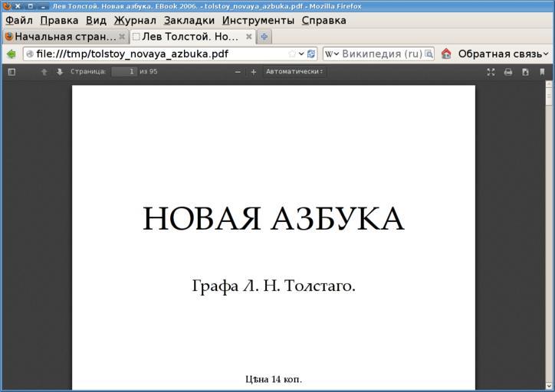Image resolution: width=555 pixels, height=392 pixels.
Task: Click the browser back arrow
Action: click(11, 54)
